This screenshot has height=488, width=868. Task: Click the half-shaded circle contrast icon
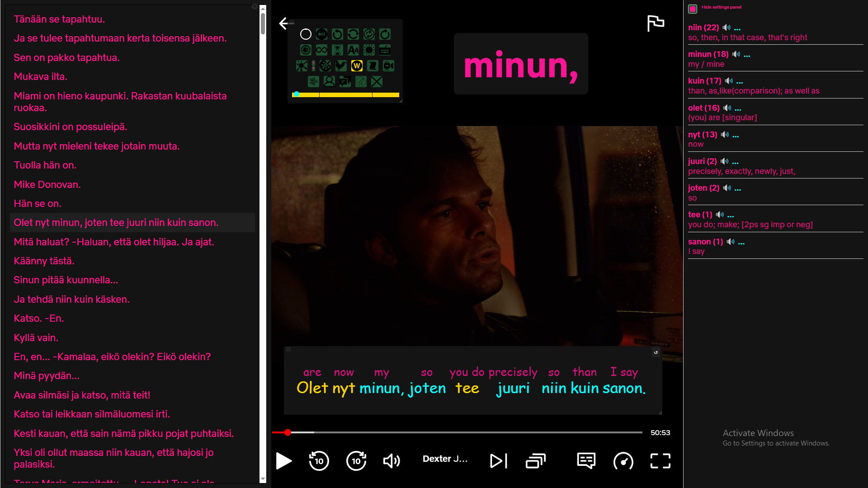tap(306, 50)
